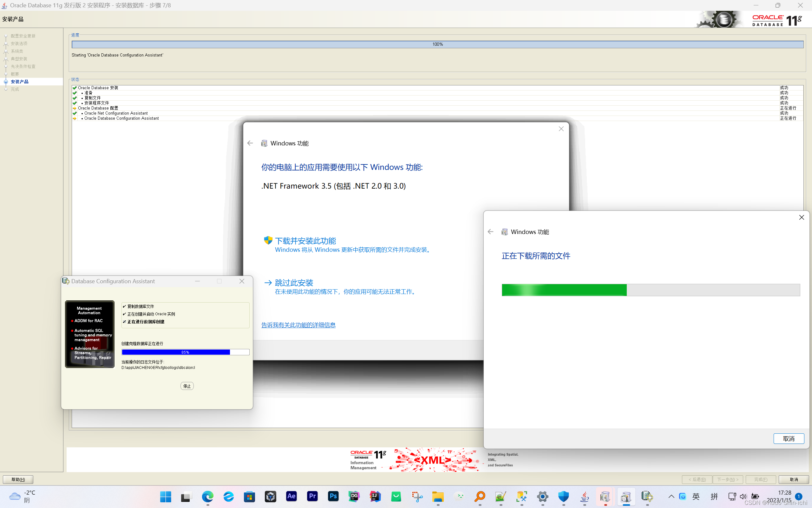
Task: Open DataGrip from the taskbar
Action: pyautogui.click(x=354, y=496)
